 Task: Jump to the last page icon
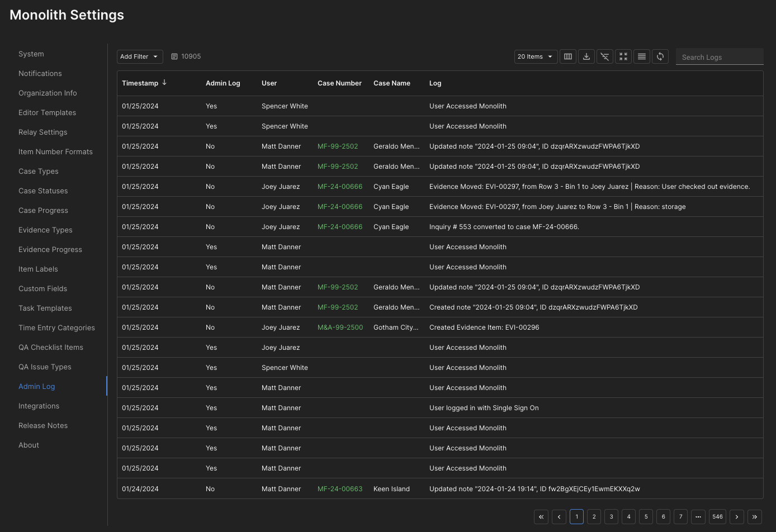[x=755, y=517]
